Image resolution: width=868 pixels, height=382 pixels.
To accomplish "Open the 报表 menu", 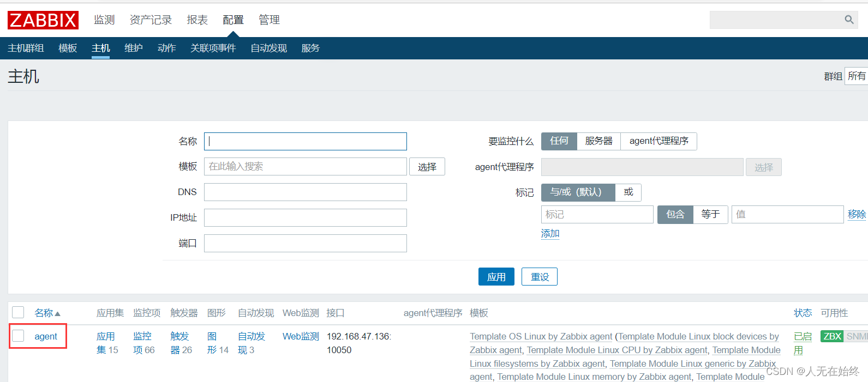I will 197,20.
